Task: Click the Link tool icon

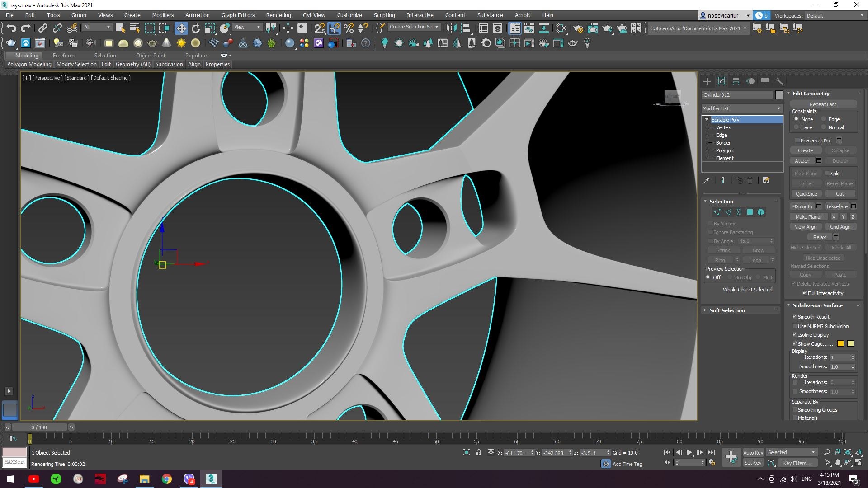Action: [x=42, y=28]
